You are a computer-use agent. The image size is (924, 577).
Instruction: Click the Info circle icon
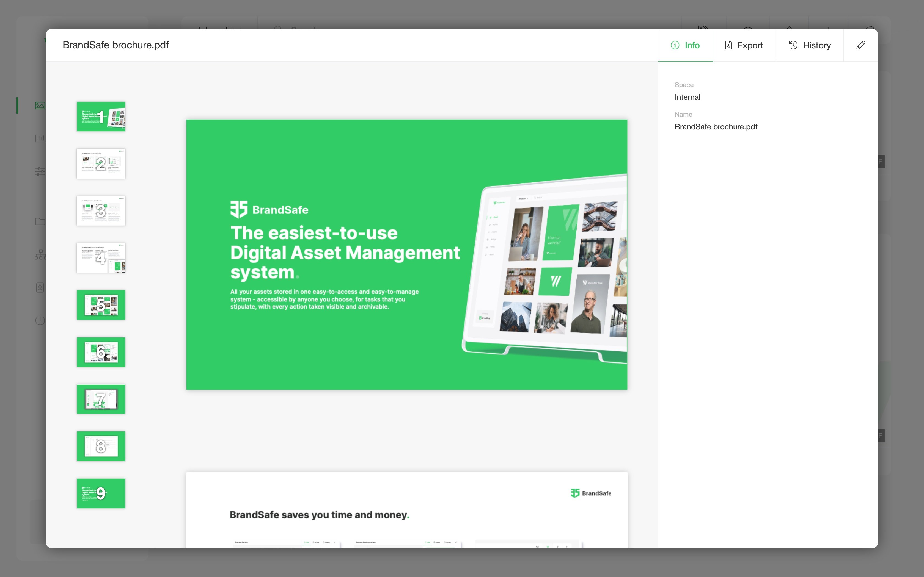[675, 45]
